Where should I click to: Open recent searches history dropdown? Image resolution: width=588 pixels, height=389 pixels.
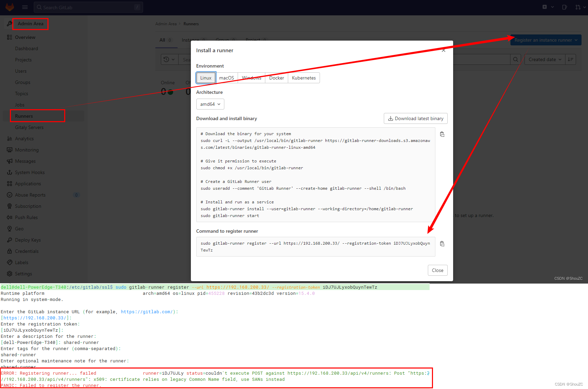[x=169, y=59]
